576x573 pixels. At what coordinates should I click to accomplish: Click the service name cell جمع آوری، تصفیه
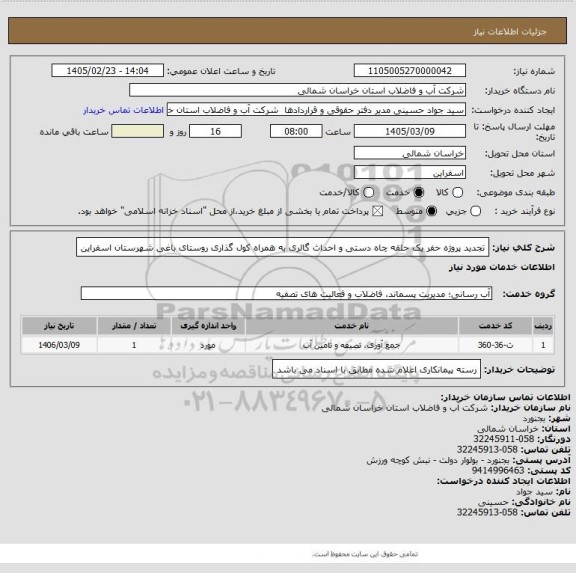pos(352,345)
